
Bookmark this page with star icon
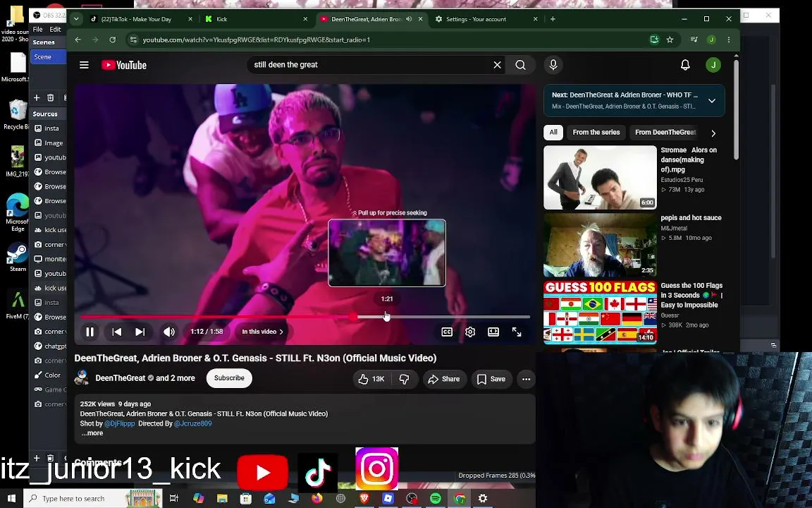click(x=670, y=40)
